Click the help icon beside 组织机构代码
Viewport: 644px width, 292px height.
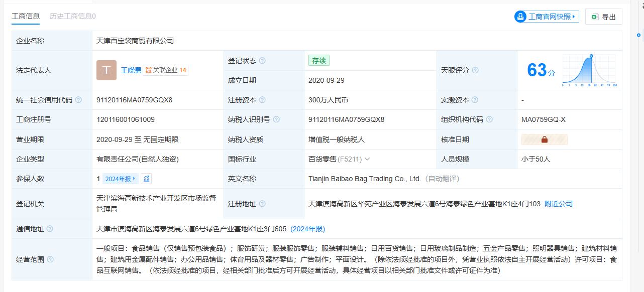489,119
